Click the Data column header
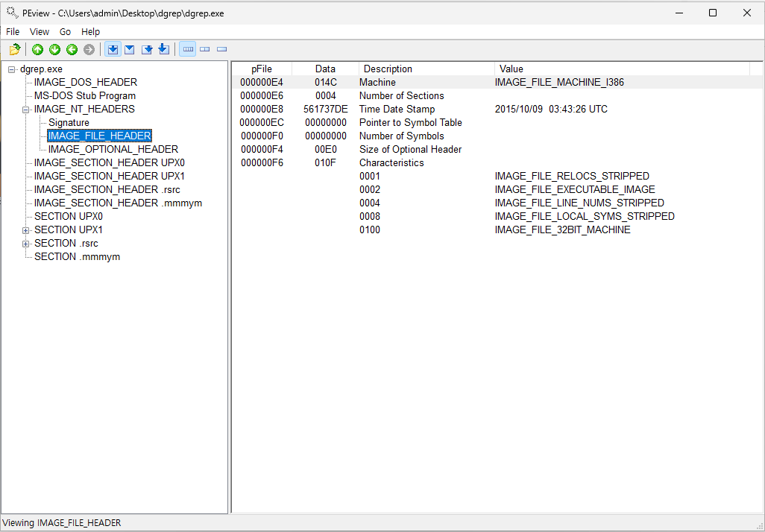The image size is (765, 532). point(325,69)
